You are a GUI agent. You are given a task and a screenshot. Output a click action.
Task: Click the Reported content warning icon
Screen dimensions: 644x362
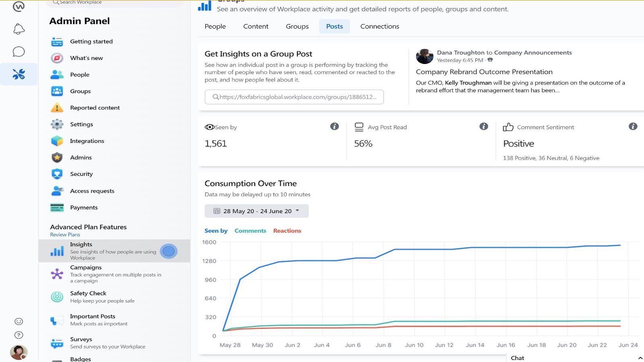[x=57, y=108]
